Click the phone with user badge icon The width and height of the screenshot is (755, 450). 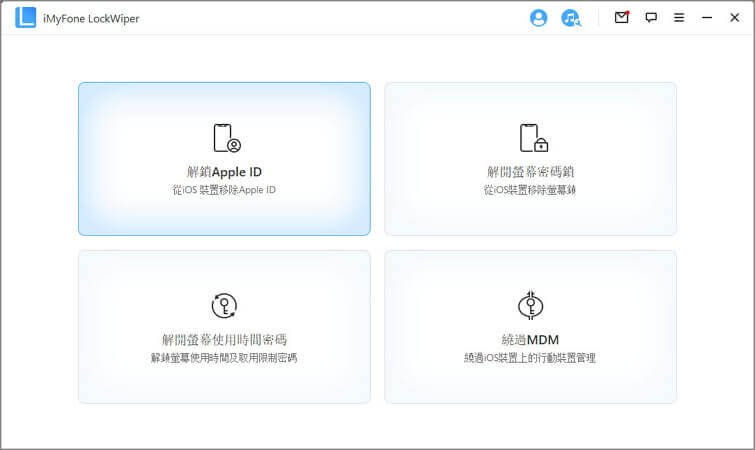point(227,138)
